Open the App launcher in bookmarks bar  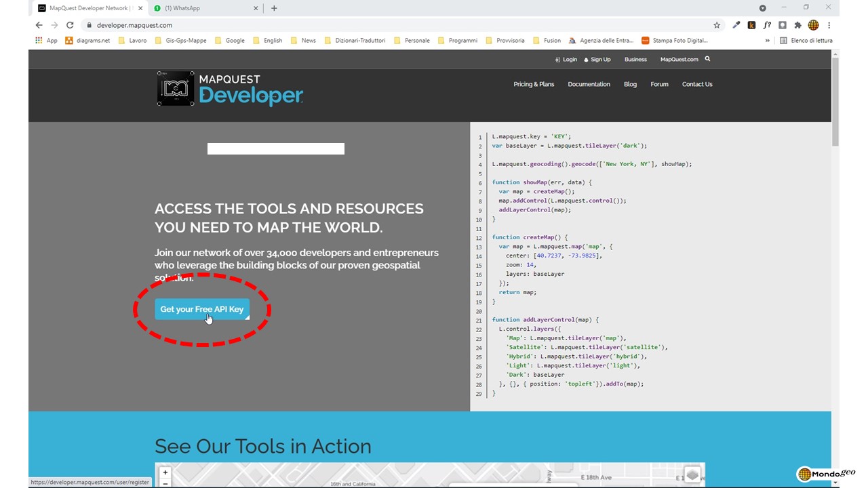[x=46, y=41]
